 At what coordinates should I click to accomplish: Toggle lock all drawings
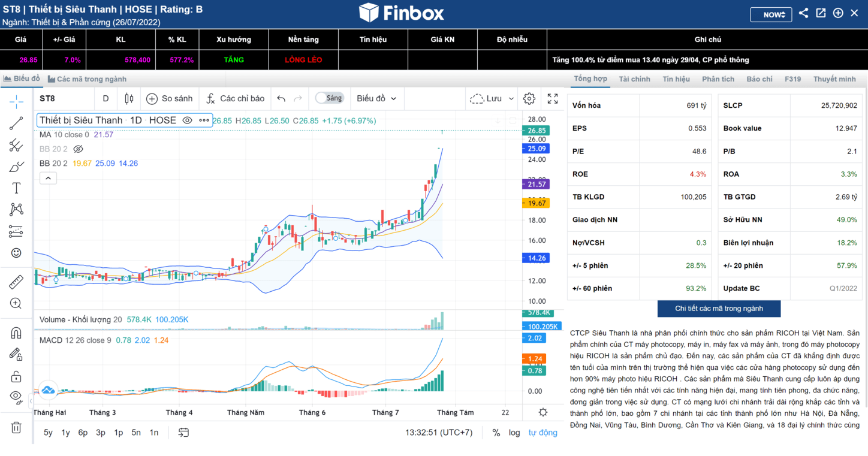point(16,376)
